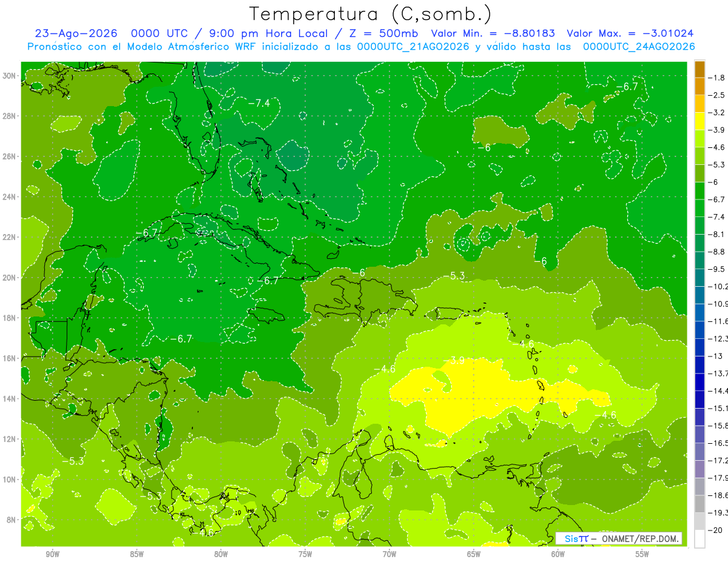This screenshot has height=562, width=728.
Task: Click the legend swatch between -6.7 and -7.4
Action: pos(699,207)
